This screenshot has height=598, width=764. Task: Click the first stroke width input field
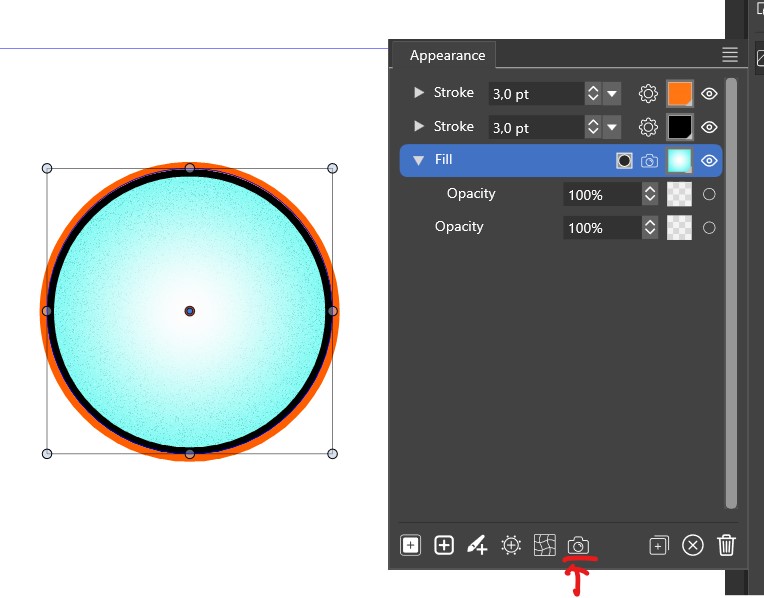pos(535,94)
